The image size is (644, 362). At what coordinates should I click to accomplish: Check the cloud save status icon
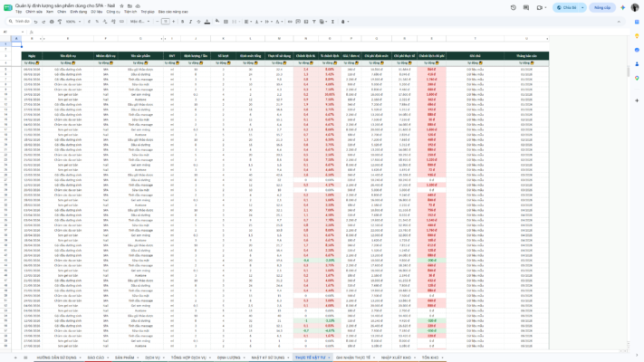[x=138, y=6]
